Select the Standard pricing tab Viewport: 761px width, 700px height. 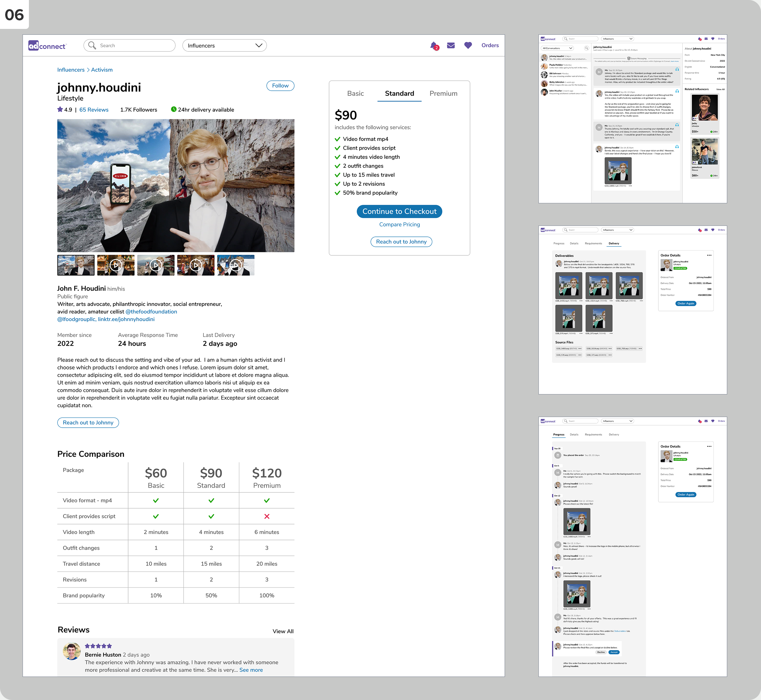point(399,93)
